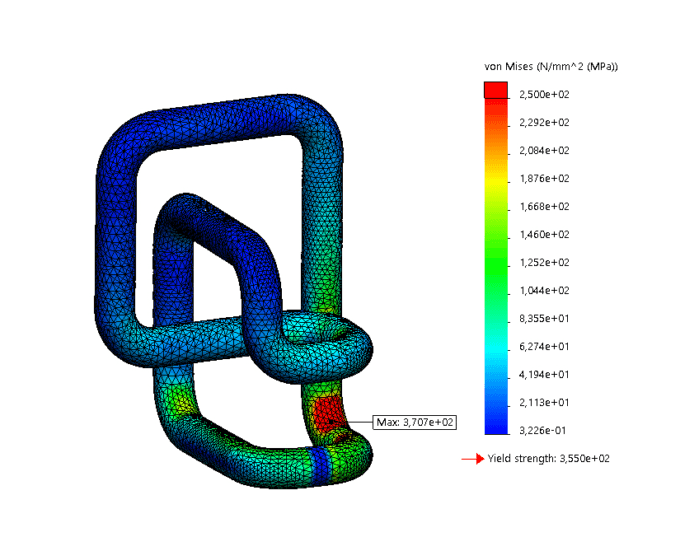Select legend value 2,084e+02

544,151
